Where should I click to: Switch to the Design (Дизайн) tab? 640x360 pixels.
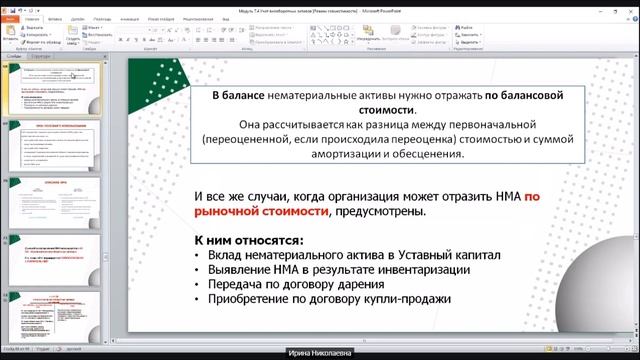coord(78,19)
